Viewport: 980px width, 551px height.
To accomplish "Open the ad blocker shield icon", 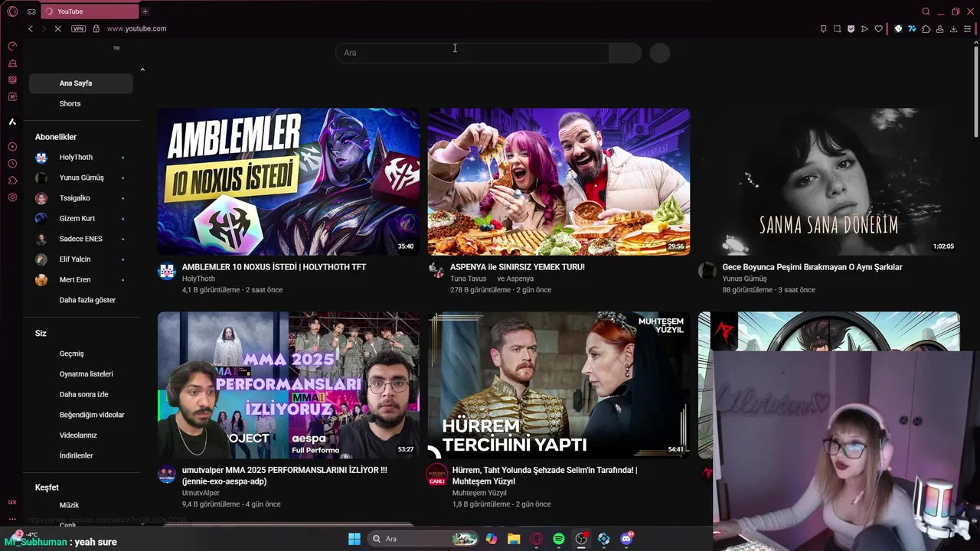I will coord(851,29).
